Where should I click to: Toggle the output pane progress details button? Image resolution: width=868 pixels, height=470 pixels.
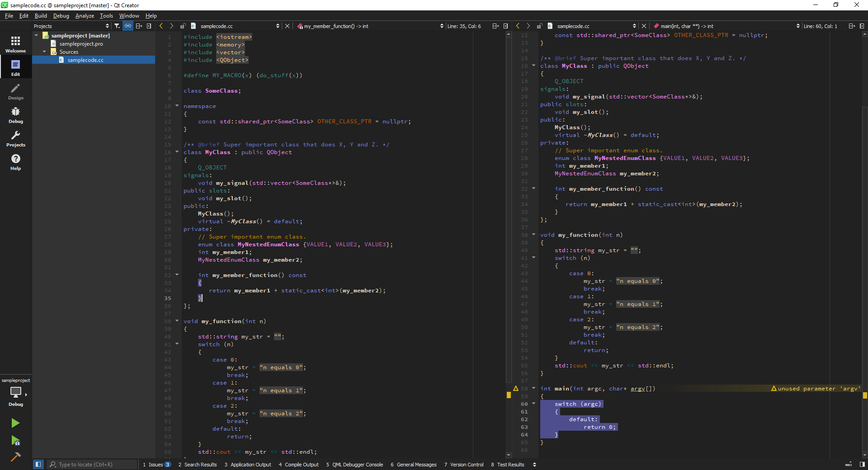tap(849, 465)
